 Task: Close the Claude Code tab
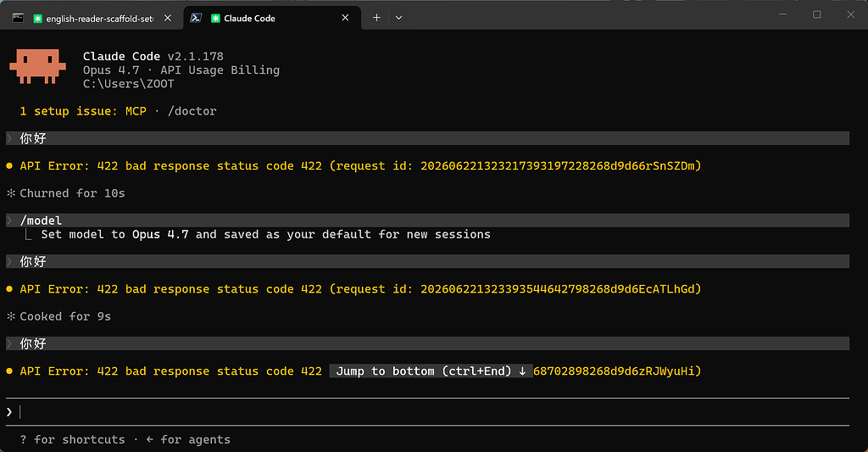346,19
